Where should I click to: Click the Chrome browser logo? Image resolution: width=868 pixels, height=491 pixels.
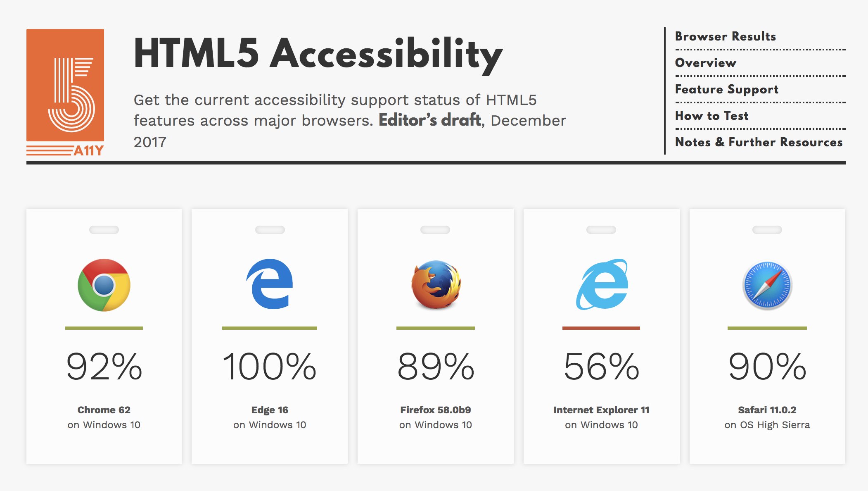pyautogui.click(x=104, y=285)
